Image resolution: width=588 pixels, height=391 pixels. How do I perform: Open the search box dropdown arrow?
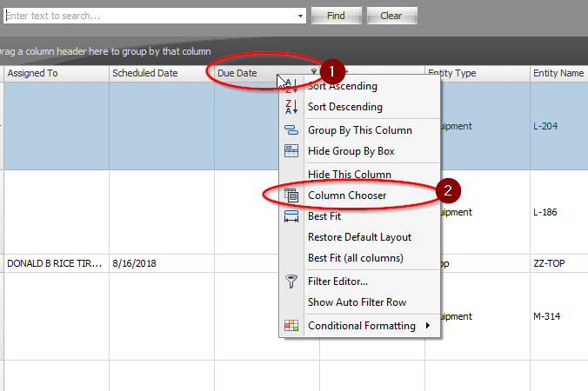300,16
